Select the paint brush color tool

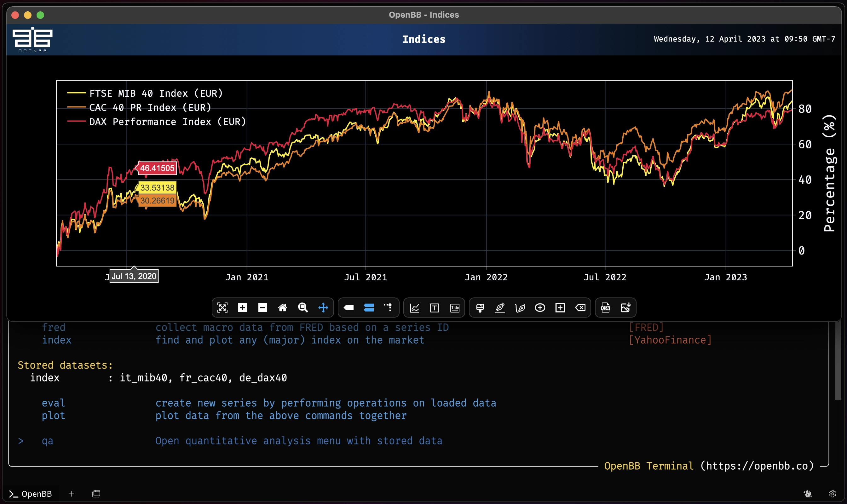(480, 308)
